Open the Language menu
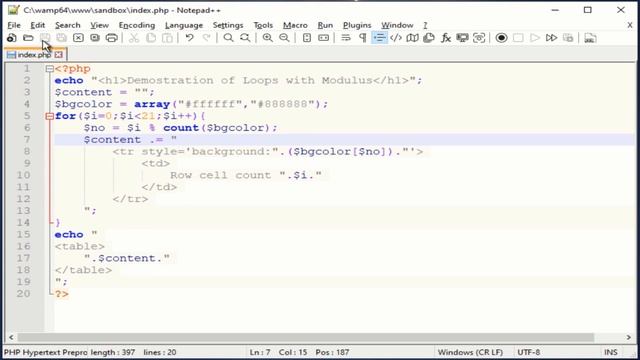 click(184, 25)
